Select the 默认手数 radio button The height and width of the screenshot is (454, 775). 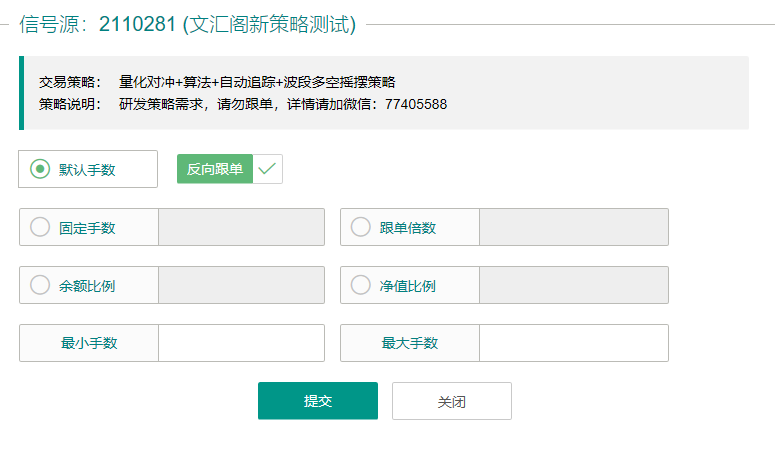pyautogui.click(x=40, y=169)
